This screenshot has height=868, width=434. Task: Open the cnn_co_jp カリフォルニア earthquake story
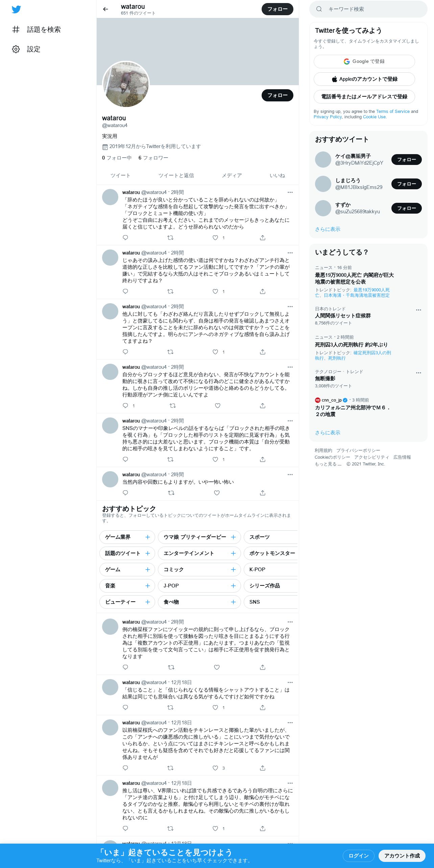tap(353, 411)
